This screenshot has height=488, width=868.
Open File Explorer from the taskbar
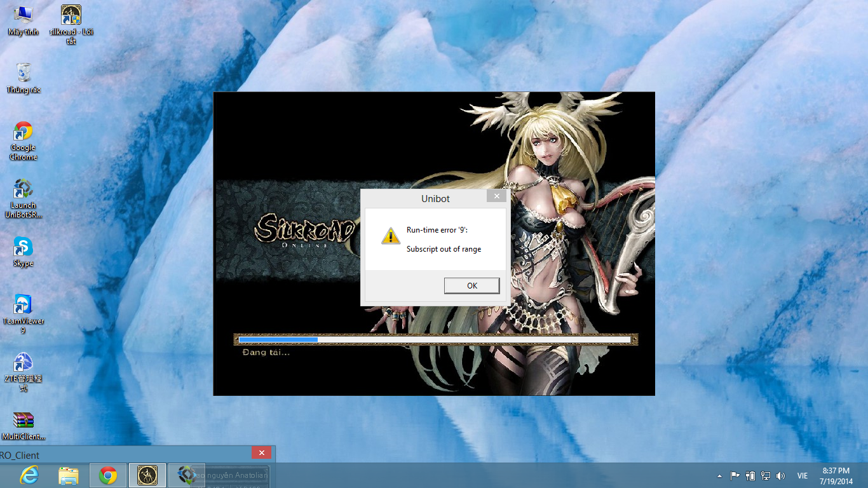click(x=69, y=475)
